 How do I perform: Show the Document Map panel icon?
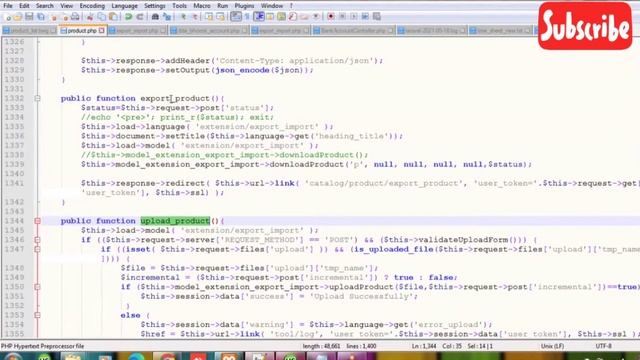click(281, 17)
